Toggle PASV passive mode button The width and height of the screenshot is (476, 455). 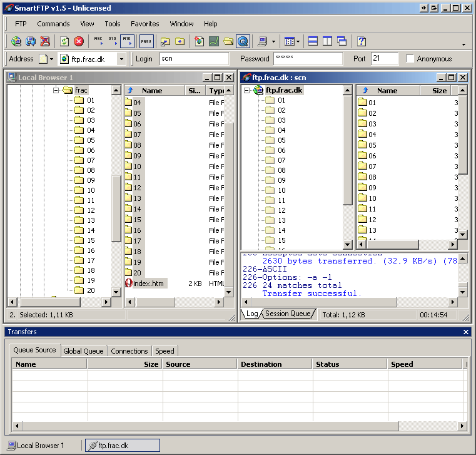pos(146,41)
